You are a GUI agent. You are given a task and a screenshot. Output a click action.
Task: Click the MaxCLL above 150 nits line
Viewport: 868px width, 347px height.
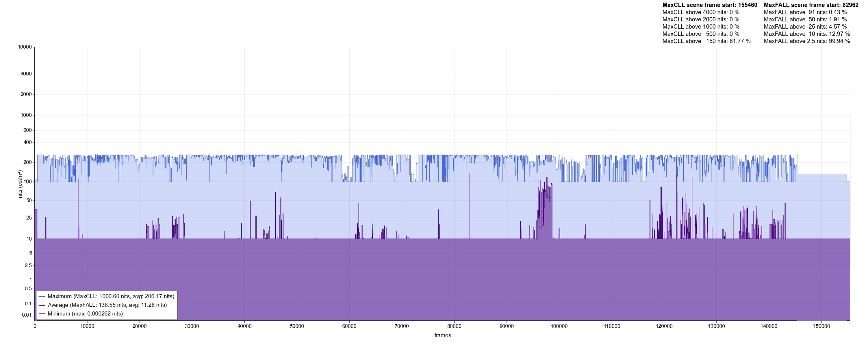(x=706, y=41)
